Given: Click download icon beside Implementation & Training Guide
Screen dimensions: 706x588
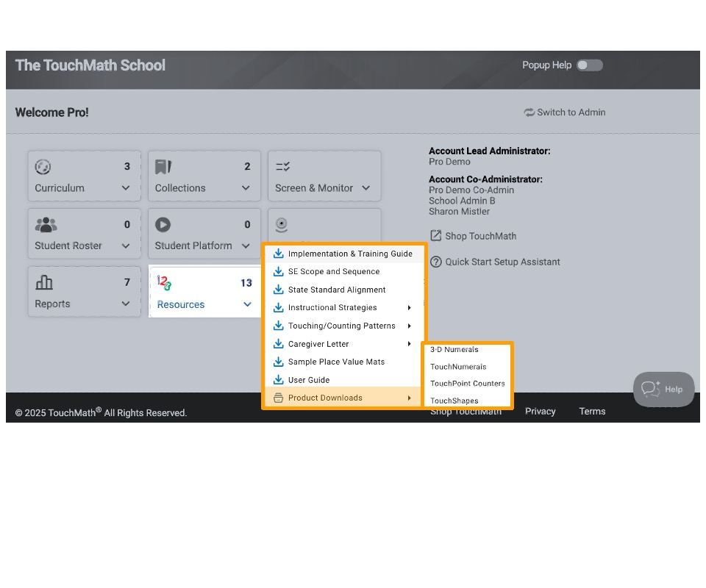Looking at the screenshot, I should click(279, 254).
